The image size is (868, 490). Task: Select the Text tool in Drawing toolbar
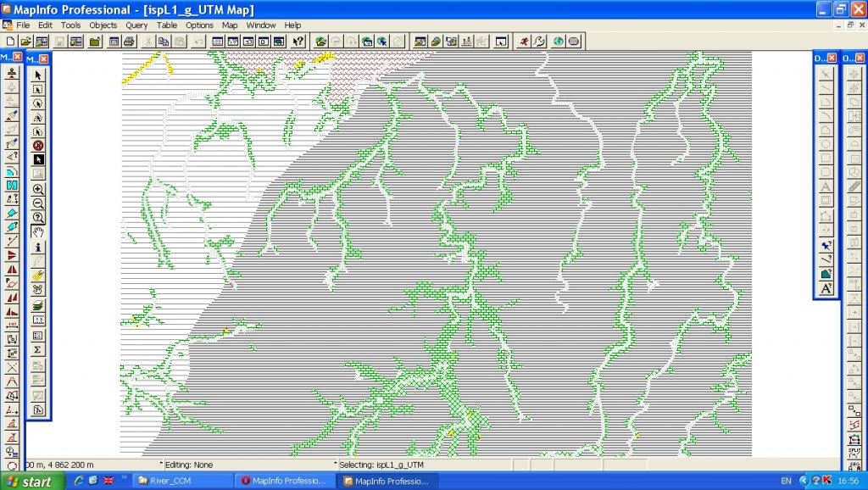[x=826, y=187]
